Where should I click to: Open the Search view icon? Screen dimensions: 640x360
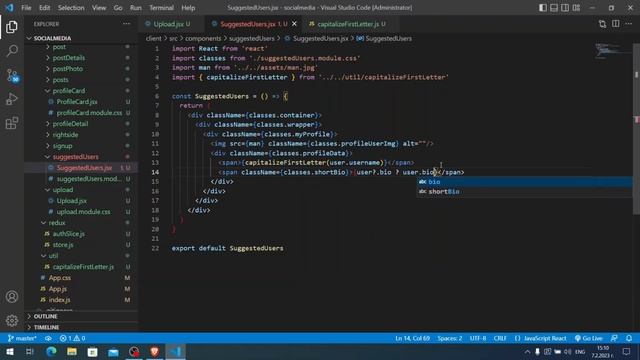coord(12,51)
